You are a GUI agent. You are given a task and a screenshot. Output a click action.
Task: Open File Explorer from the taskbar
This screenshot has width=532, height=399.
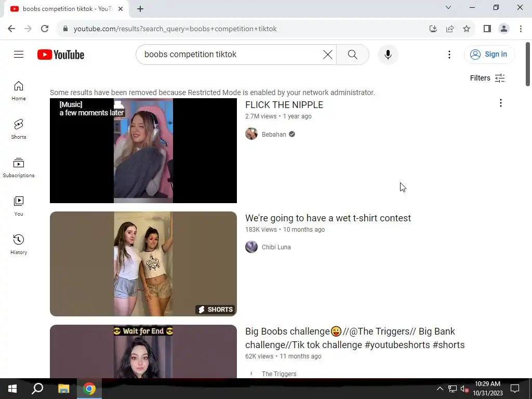pos(63,389)
